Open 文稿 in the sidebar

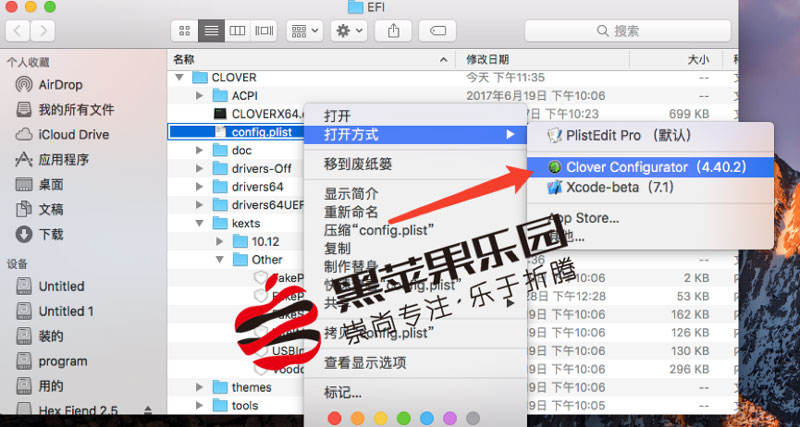pyautogui.click(x=39, y=210)
